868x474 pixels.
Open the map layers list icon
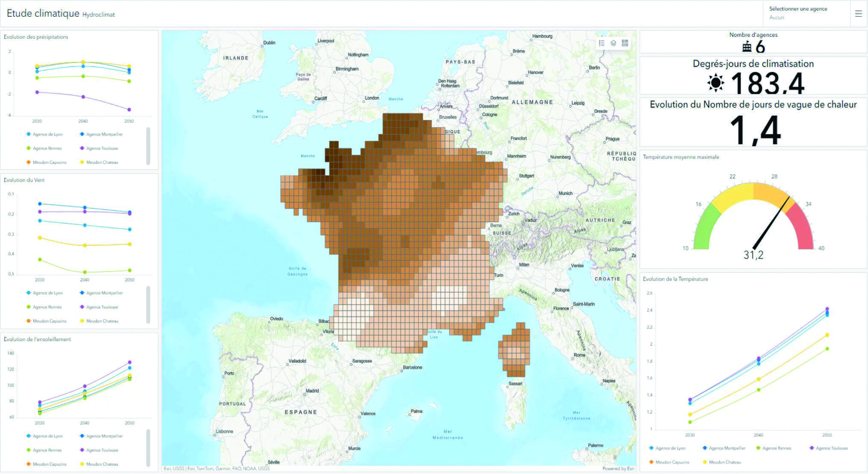[613, 43]
